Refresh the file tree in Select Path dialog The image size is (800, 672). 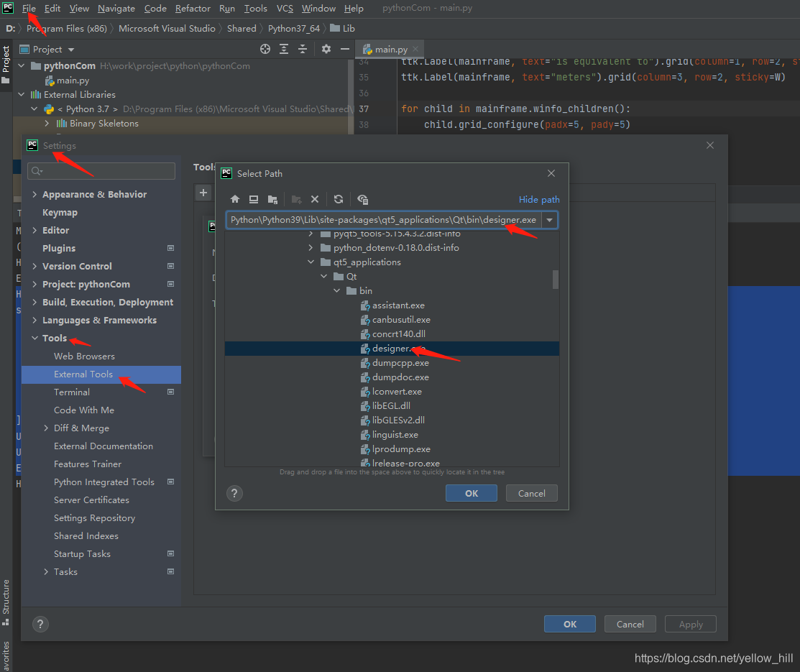338,199
